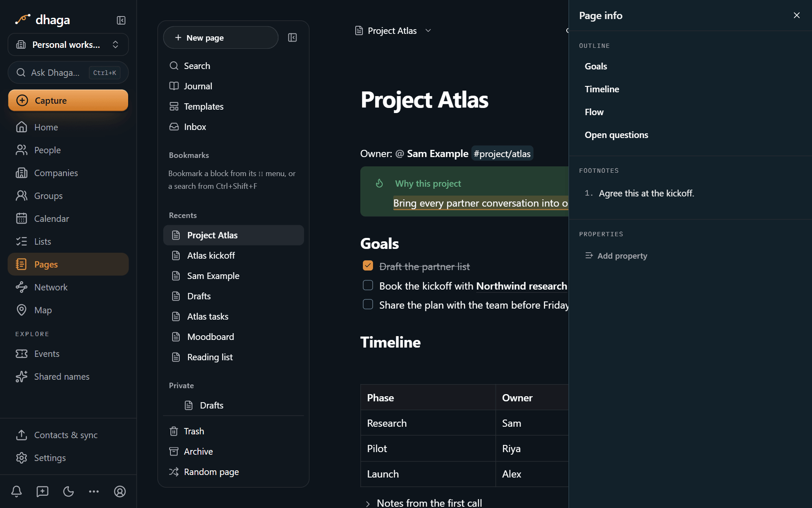
Task: Open the Personal workspace switcher
Action: tap(68, 44)
